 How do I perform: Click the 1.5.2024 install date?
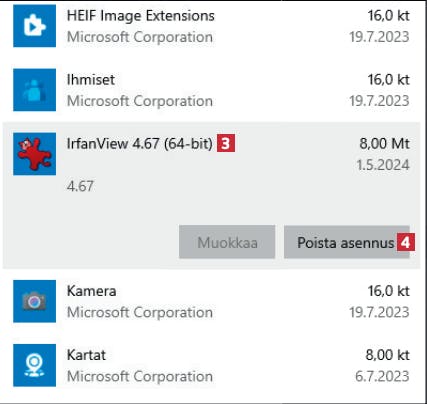pos(383,165)
